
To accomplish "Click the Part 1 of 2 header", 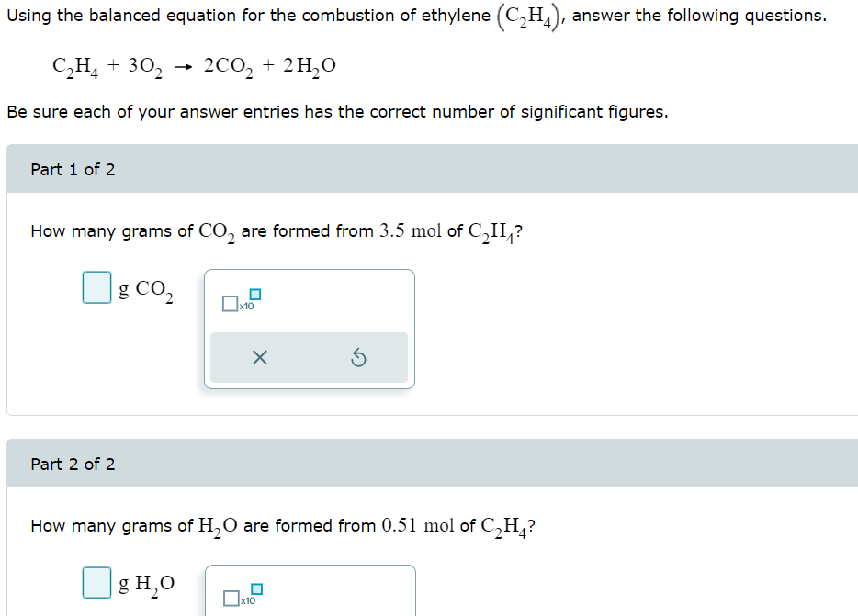I will coord(72,169).
